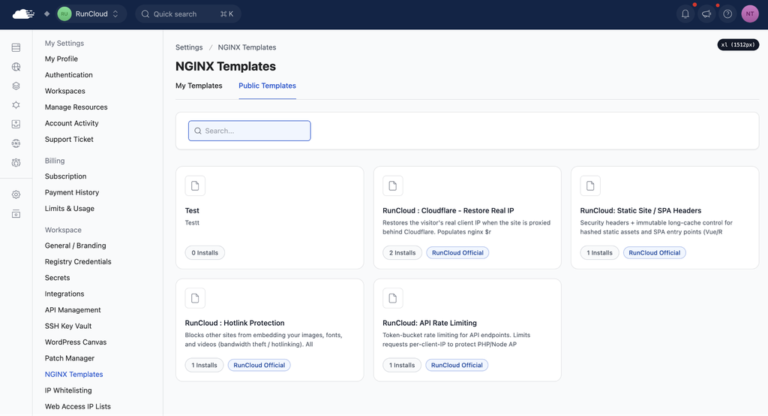768x416 pixels.
Task: Select NGINX Templates in sidebar
Action: (x=74, y=374)
